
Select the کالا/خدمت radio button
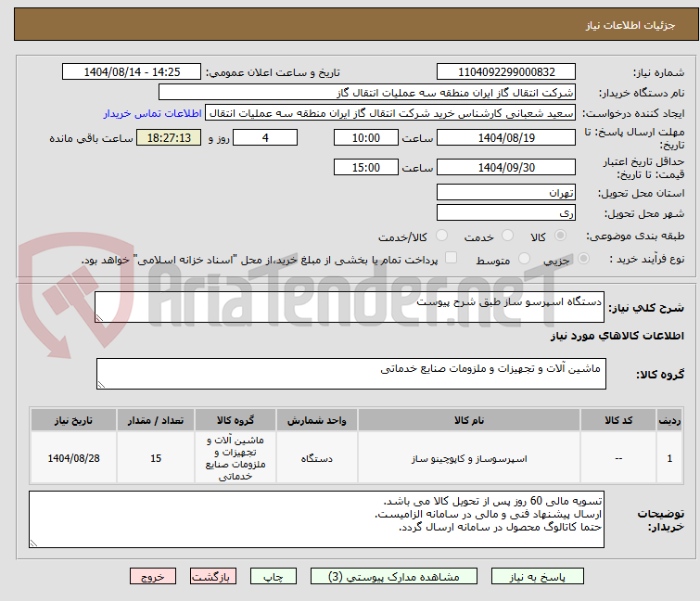click(x=441, y=236)
